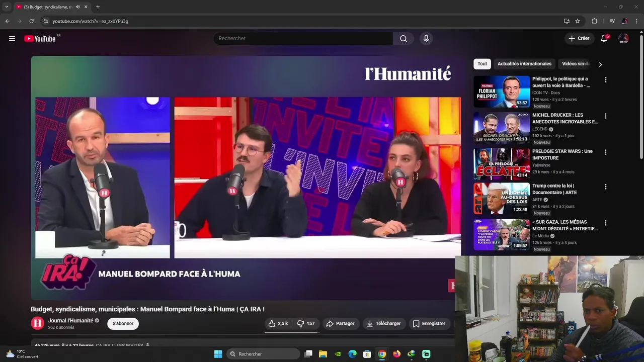
Task: Click the Créer button
Action: 579,39
